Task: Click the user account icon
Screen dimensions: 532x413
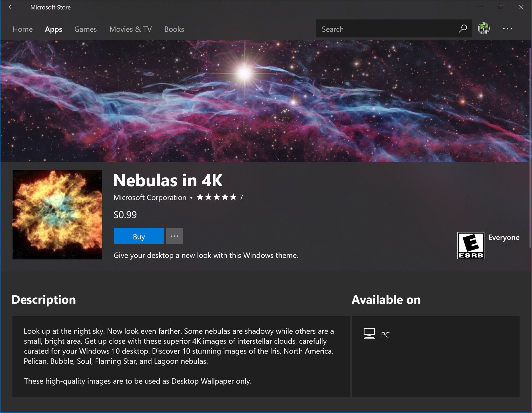Action: tap(484, 29)
